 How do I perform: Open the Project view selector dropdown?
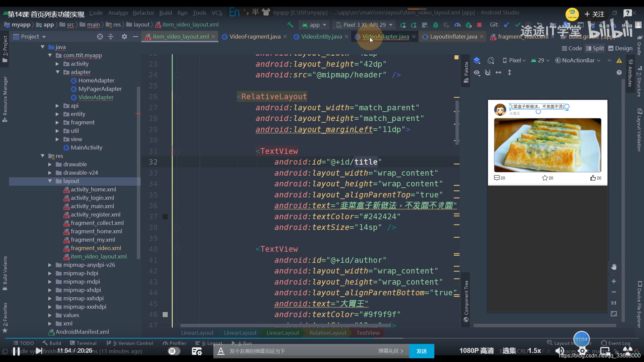pos(30,37)
